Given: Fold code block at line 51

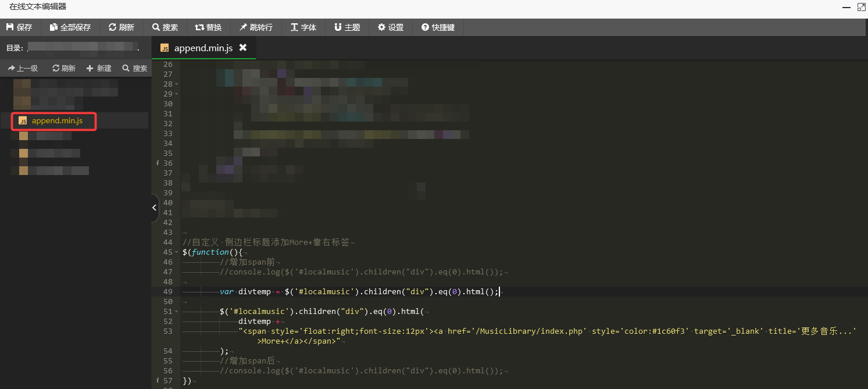Looking at the screenshot, I should click(177, 312).
